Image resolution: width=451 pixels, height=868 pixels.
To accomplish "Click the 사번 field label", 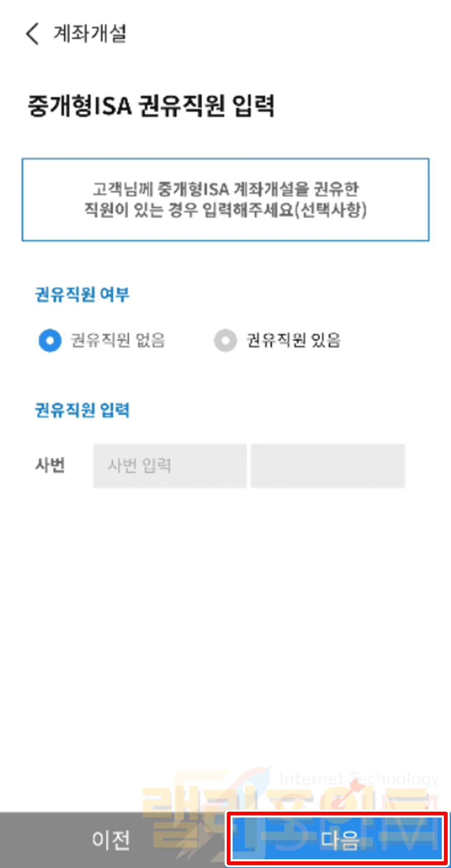I will [x=50, y=465].
